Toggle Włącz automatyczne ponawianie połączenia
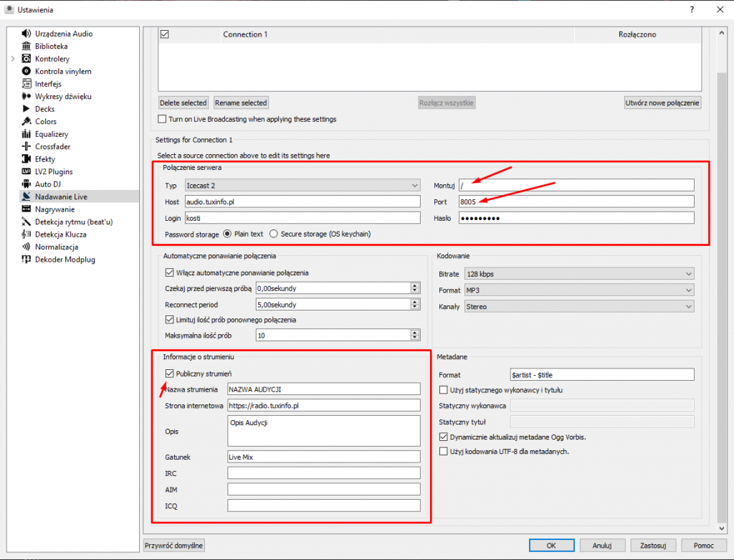The image size is (734, 560). [169, 272]
